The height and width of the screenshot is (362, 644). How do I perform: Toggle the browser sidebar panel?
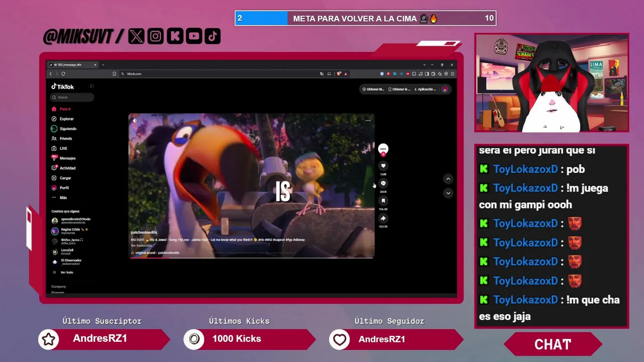pos(427,74)
